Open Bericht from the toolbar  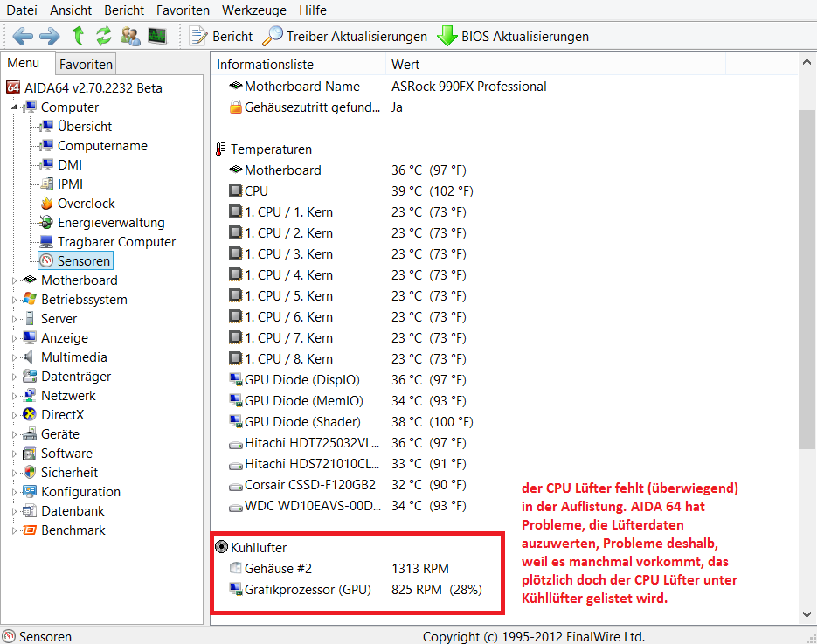tap(221, 37)
